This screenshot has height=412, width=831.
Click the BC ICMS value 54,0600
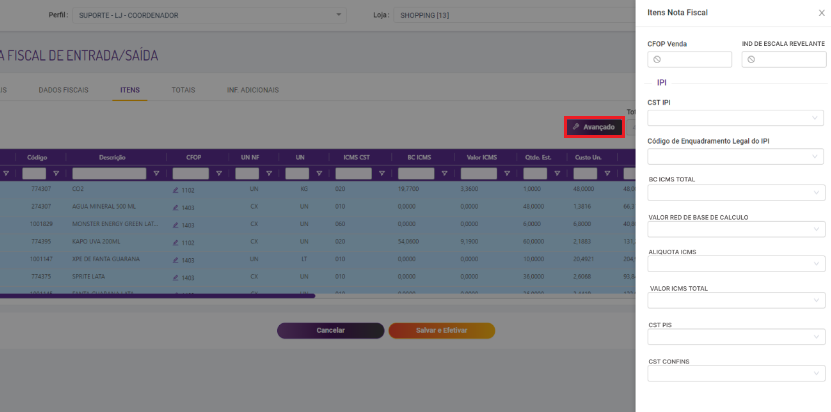point(408,241)
